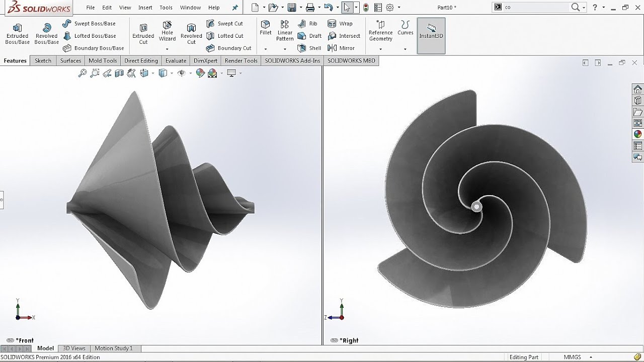Click the Intersect feature tool
This screenshot has width=644, height=362.
[344, 36]
